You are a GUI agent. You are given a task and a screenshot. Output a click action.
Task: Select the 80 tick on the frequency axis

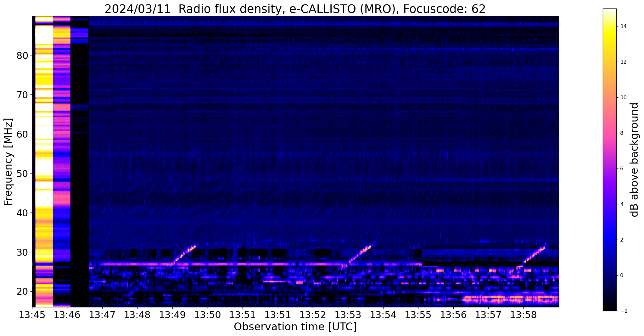coord(22,56)
